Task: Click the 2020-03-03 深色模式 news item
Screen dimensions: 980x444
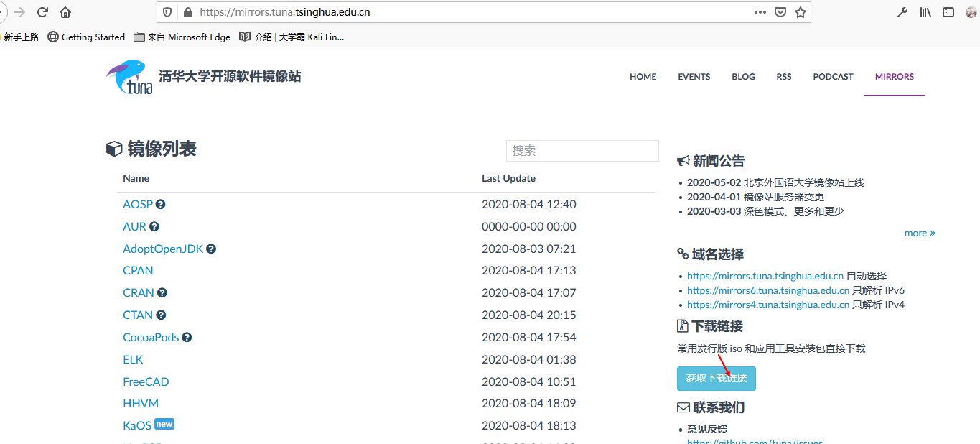Action: (765, 211)
